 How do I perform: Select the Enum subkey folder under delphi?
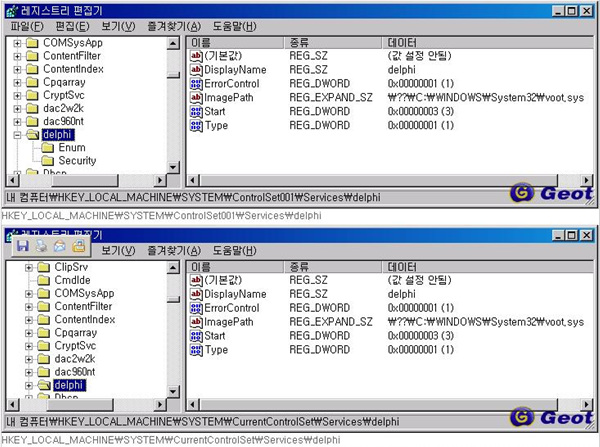coord(71,147)
